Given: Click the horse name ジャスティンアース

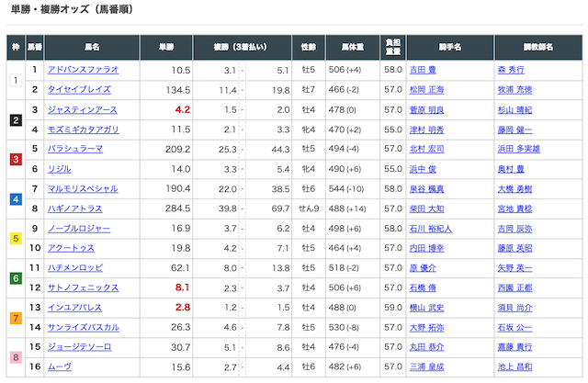Looking at the screenshot, I should [80, 109].
